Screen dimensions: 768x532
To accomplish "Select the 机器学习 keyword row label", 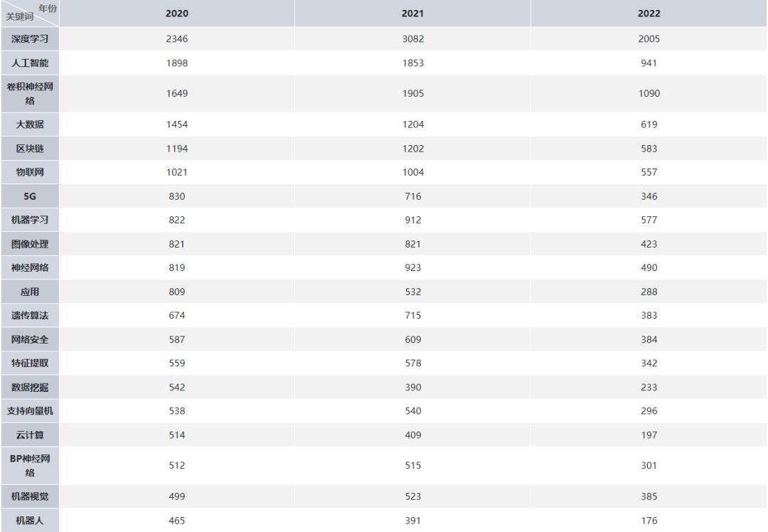I will tap(30, 220).
